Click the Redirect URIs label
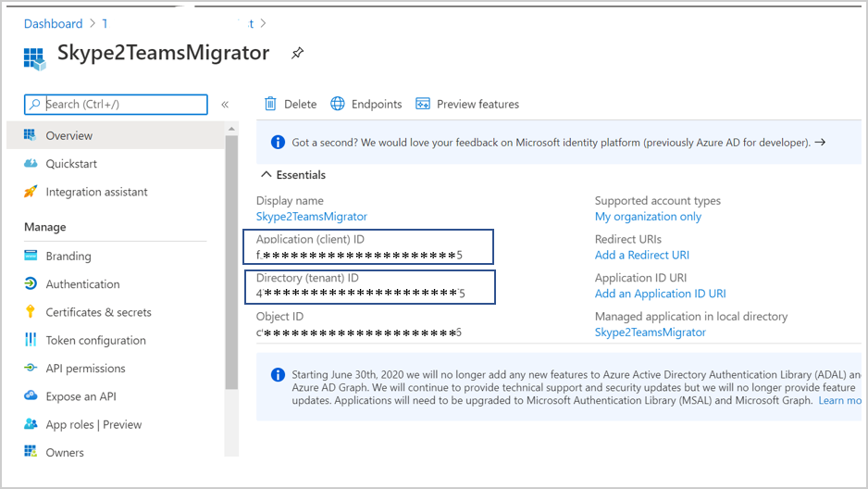The height and width of the screenshot is (489, 868). pyautogui.click(x=628, y=239)
